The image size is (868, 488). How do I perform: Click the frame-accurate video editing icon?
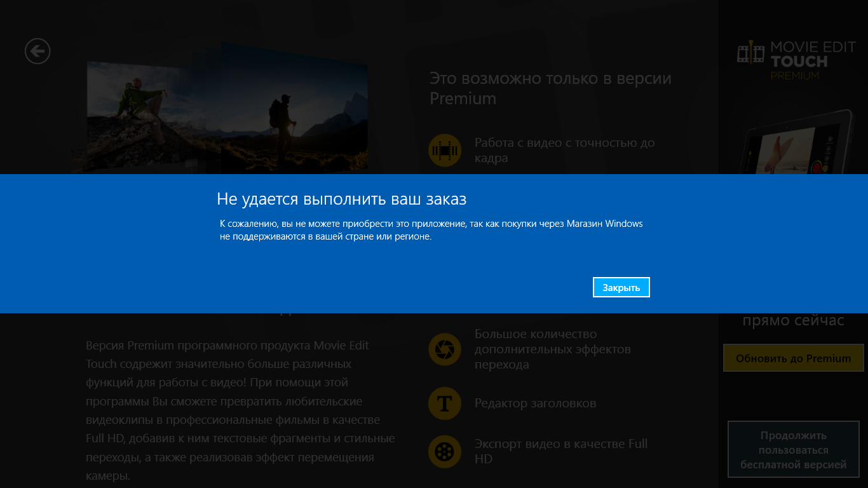pyautogui.click(x=445, y=151)
